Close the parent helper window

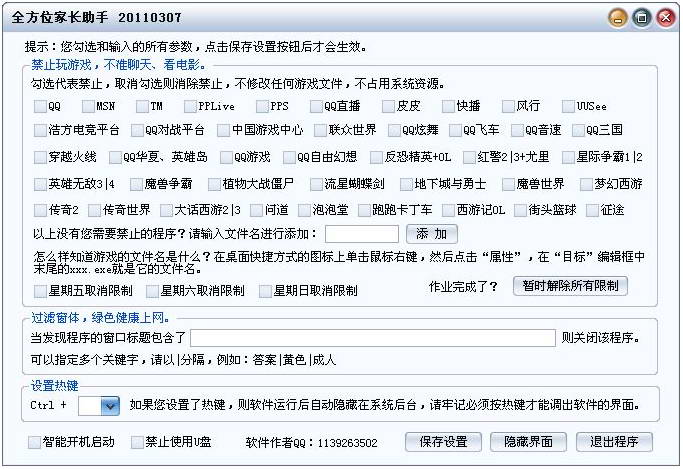[x=666, y=18]
